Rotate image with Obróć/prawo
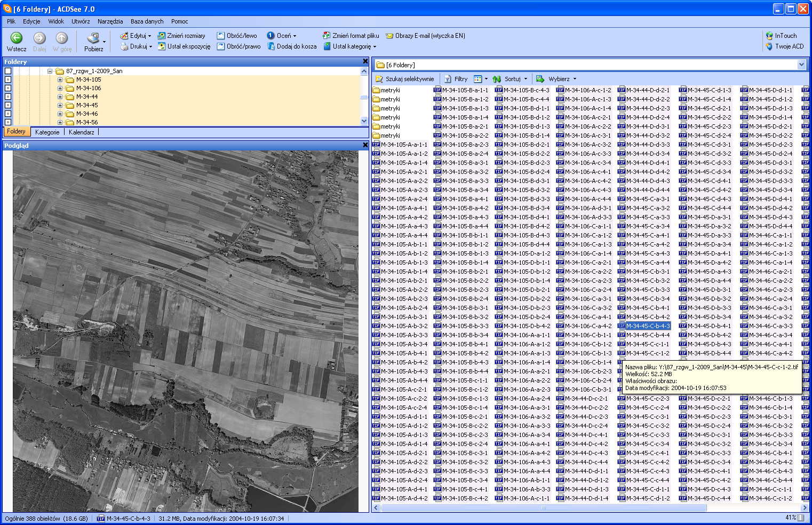This screenshot has width=812, height=525. point(239,46)
